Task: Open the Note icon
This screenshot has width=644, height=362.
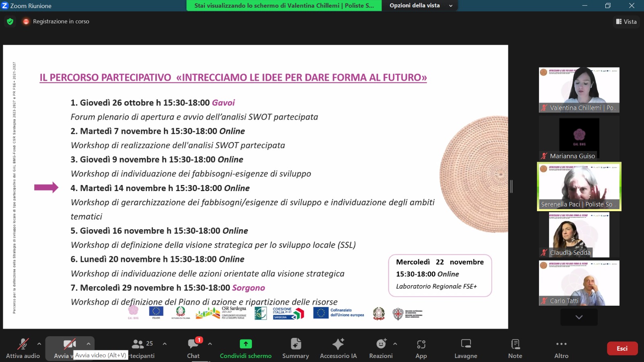Action: 515,344
